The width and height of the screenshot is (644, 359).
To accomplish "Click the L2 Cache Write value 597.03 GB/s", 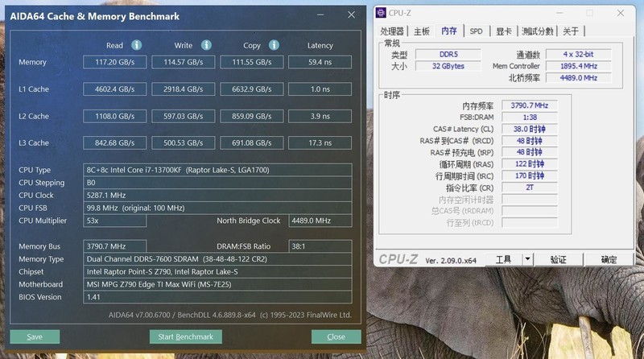I will (184, 116).
